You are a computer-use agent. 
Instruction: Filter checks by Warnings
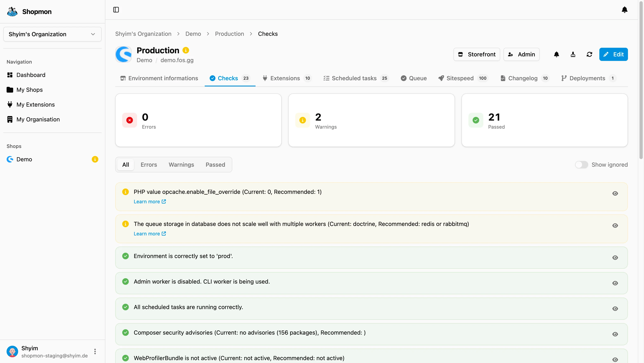[181, 164]
